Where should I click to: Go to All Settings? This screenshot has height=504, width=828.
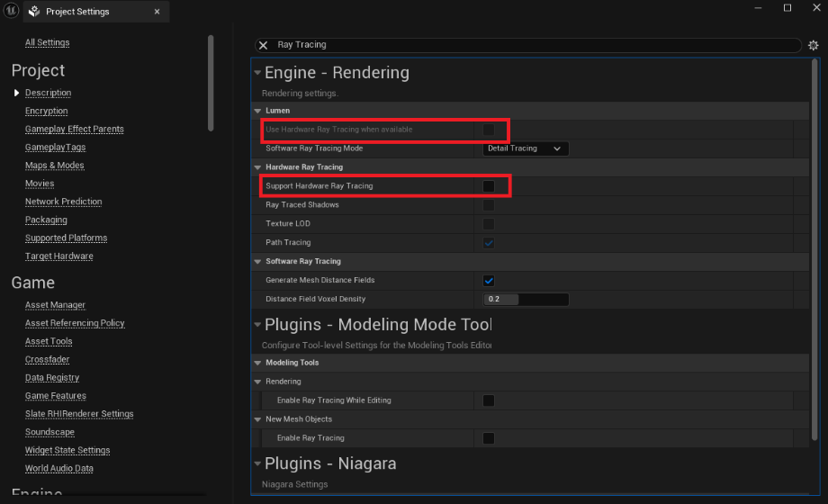(x=47, y=42)
